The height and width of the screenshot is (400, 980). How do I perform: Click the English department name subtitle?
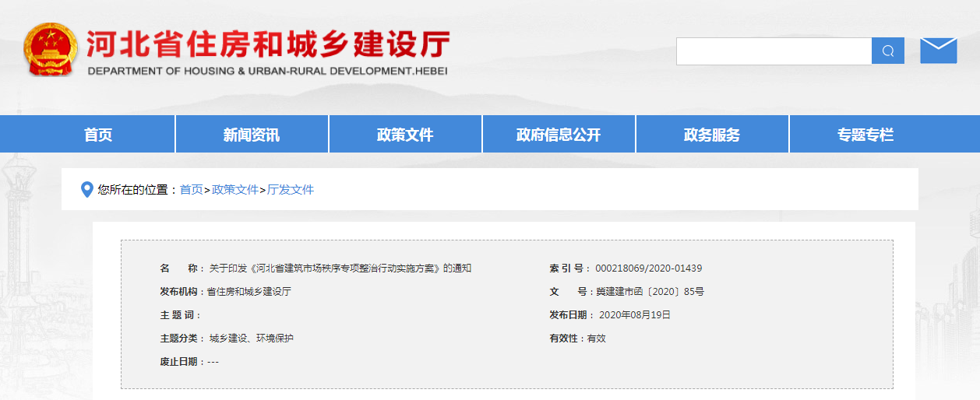pyautogui.click(x=267, y=71)
